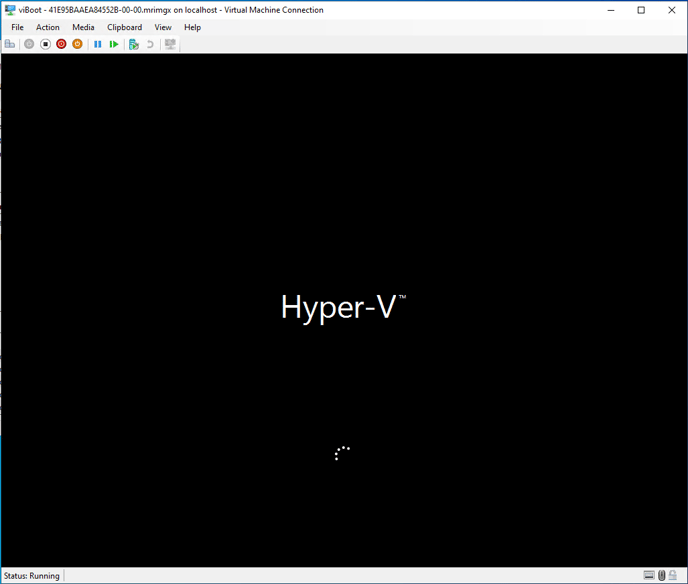Open the View menu

[x=163, y=27]
